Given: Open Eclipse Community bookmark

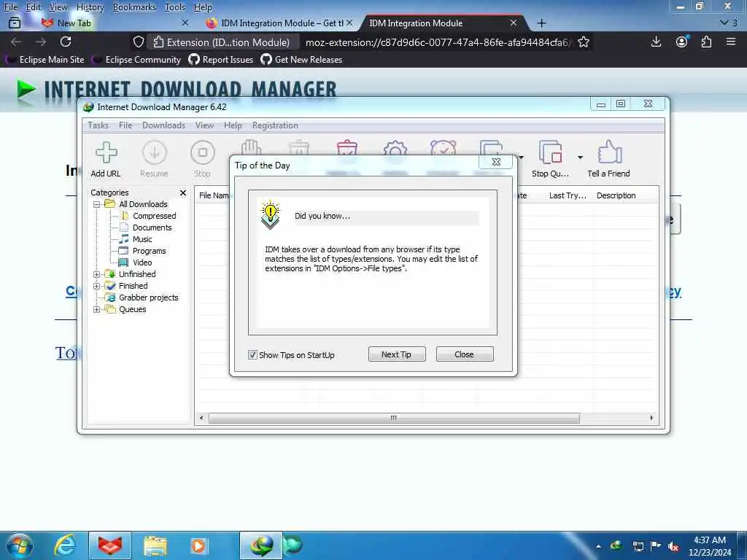Looking at the screenshot, I should (136, 60).
